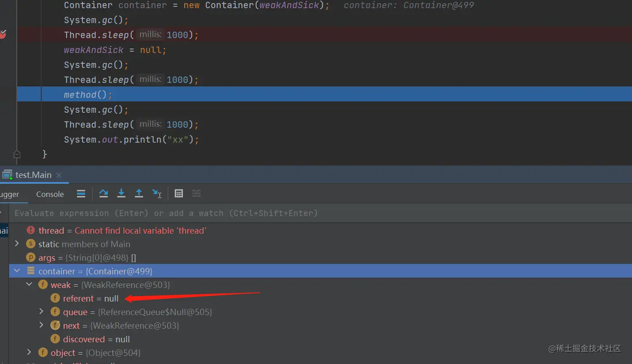Click the field icon beside queue
This screenshot has width=632, height=364.
(x=55, y=312)
